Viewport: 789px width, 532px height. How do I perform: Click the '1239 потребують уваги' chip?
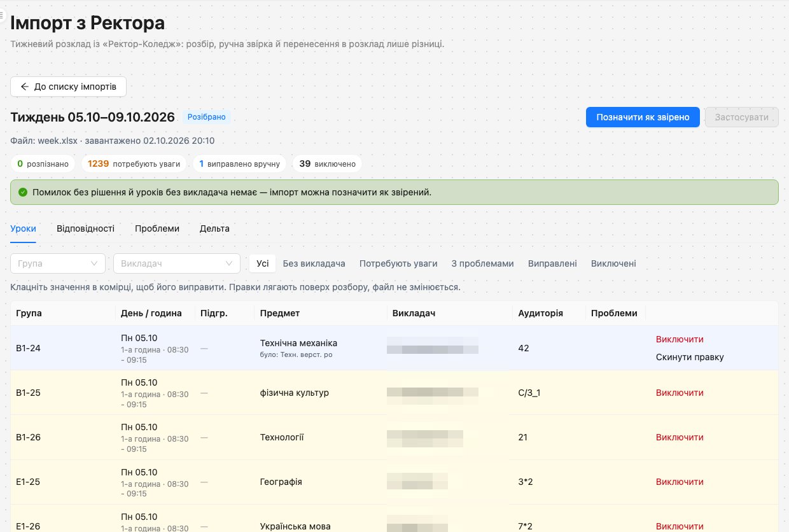pos(134,164)
